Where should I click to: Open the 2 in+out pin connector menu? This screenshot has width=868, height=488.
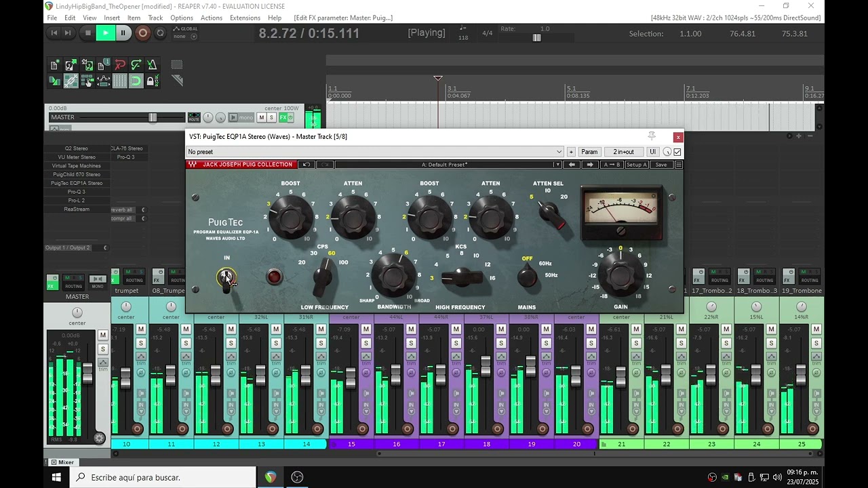pyautogui.click(x=624, y=152)
